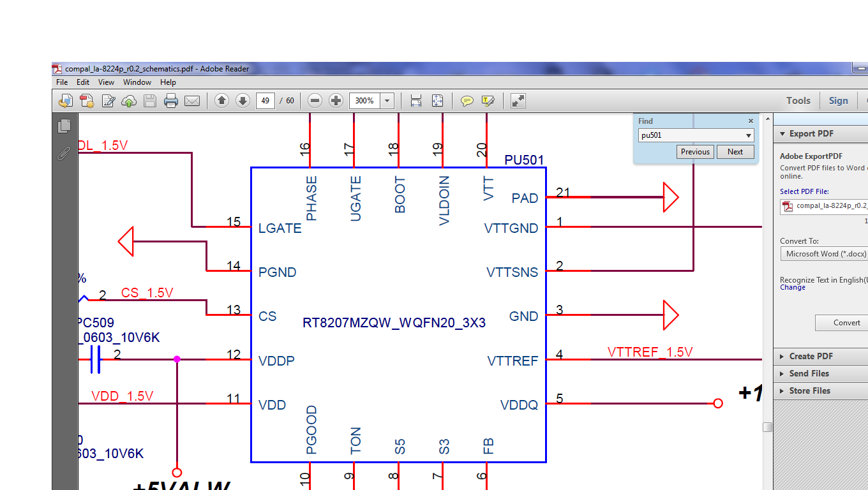Switch to read mode expand icon
Screen dimensions: 868x490
click(518, 101)
